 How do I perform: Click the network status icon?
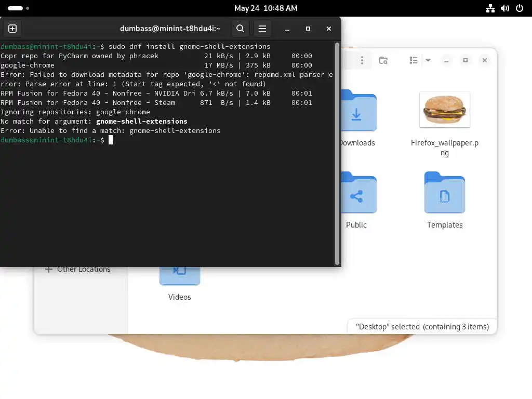(490, 8)
